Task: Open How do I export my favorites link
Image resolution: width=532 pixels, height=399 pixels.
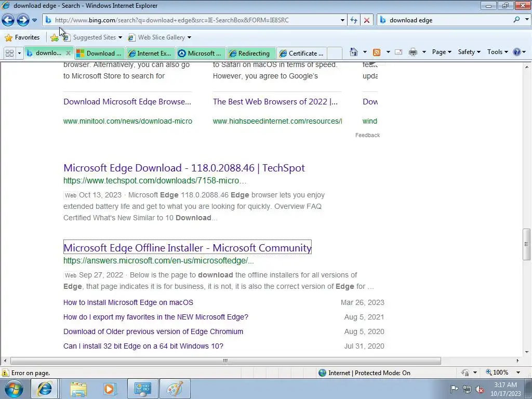Action: pos(156,317)
